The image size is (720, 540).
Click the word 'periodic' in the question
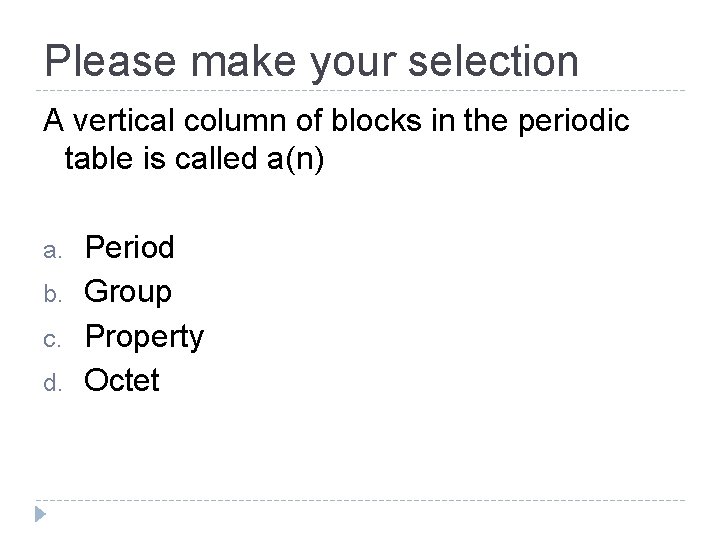(574, 122)
